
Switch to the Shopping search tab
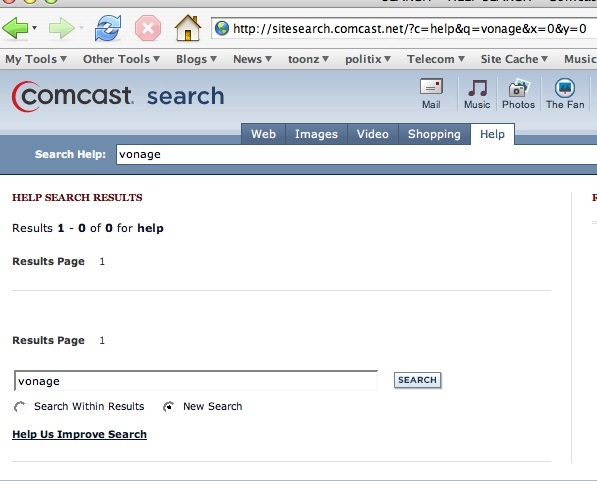click(x=434, y=134)
